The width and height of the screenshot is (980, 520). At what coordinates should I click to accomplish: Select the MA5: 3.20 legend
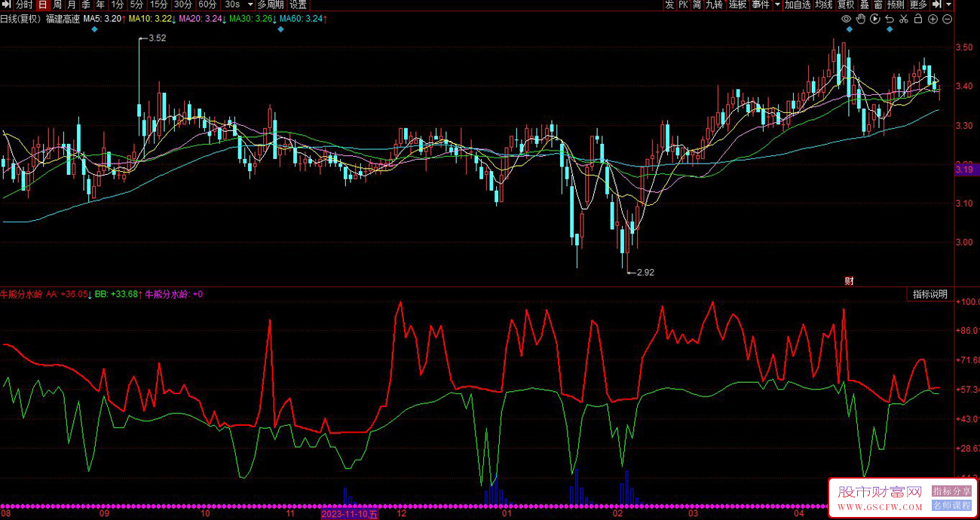pos(104,19)
